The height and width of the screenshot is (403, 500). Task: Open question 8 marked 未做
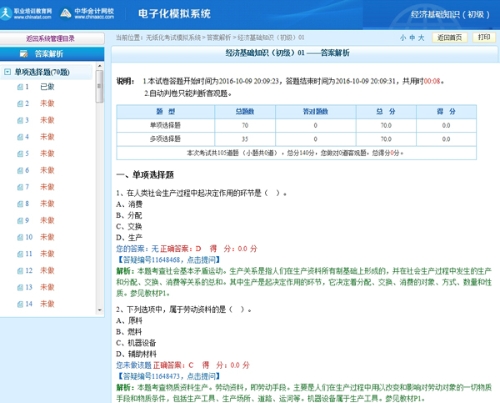(47, 204)
